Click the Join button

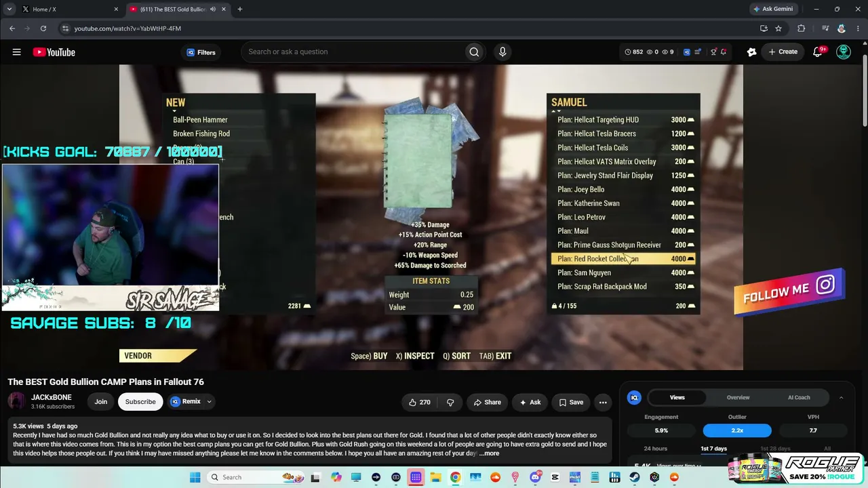tap(100, 402)
